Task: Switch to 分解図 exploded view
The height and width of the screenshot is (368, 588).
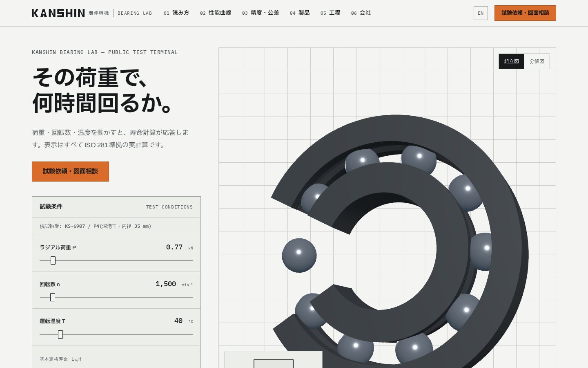Action: (537, 61)
